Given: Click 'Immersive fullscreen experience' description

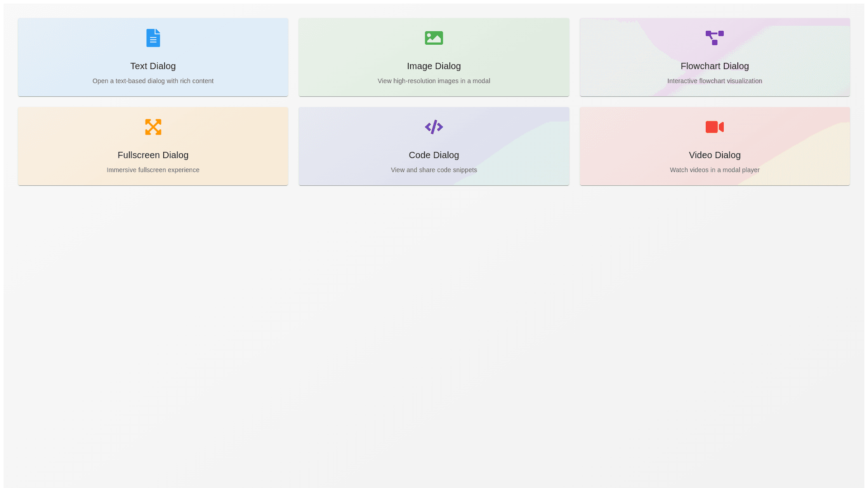Looking at the screenshot, I should (153, 170).
